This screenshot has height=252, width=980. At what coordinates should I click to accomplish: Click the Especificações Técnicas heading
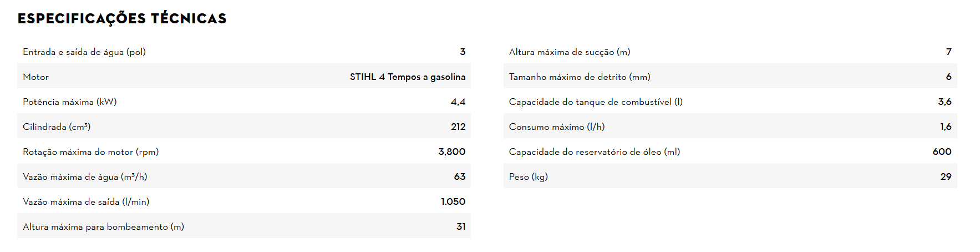[122, 19]
